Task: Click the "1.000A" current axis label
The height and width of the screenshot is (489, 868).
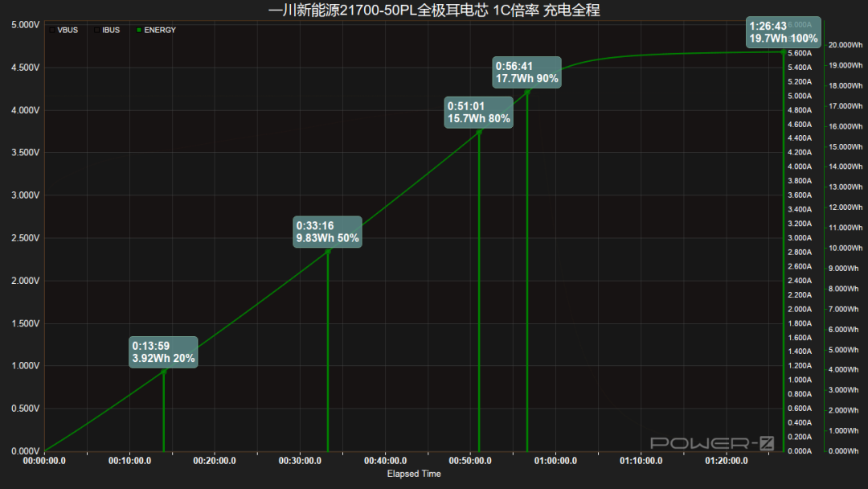Action: click(x=800, y=380)
